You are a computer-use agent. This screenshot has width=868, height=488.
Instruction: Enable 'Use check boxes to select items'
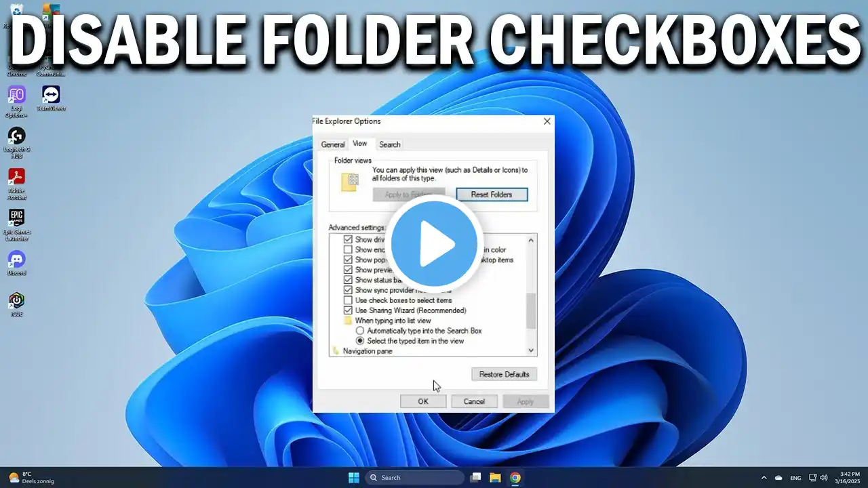pyautogui.click(x=348, y=300)
